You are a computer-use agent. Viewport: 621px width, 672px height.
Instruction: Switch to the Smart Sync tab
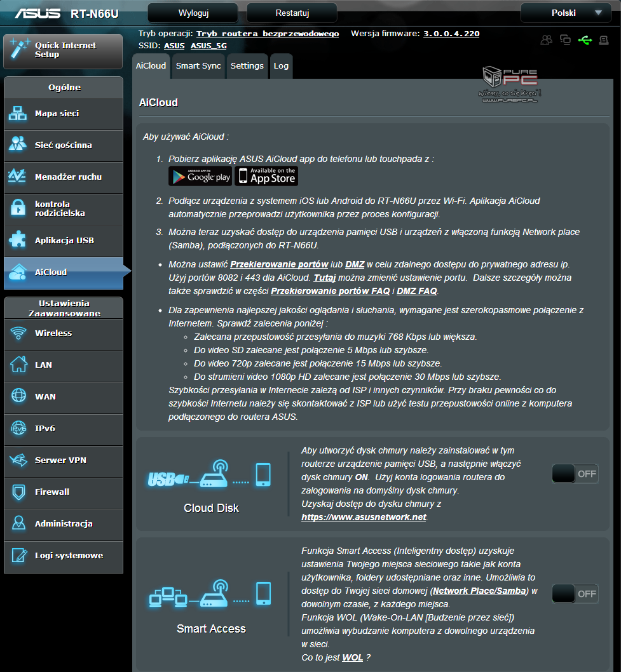click(198, 66)
